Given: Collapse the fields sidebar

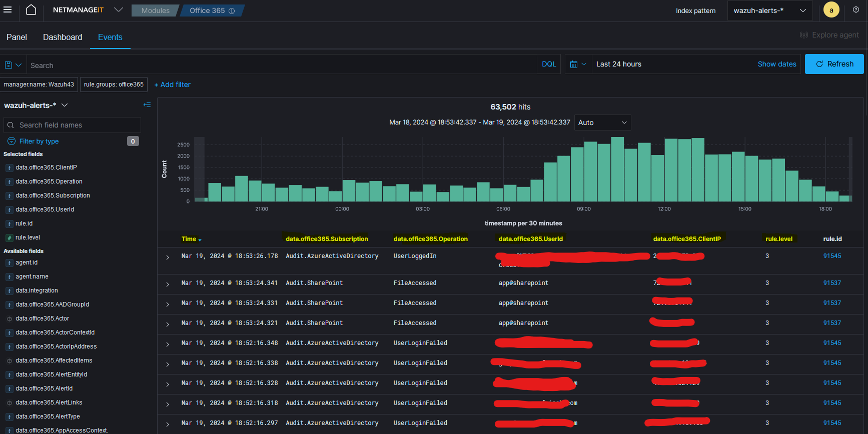Looking at the screenshot, I should pyautogui.click(x=147, y=105).
